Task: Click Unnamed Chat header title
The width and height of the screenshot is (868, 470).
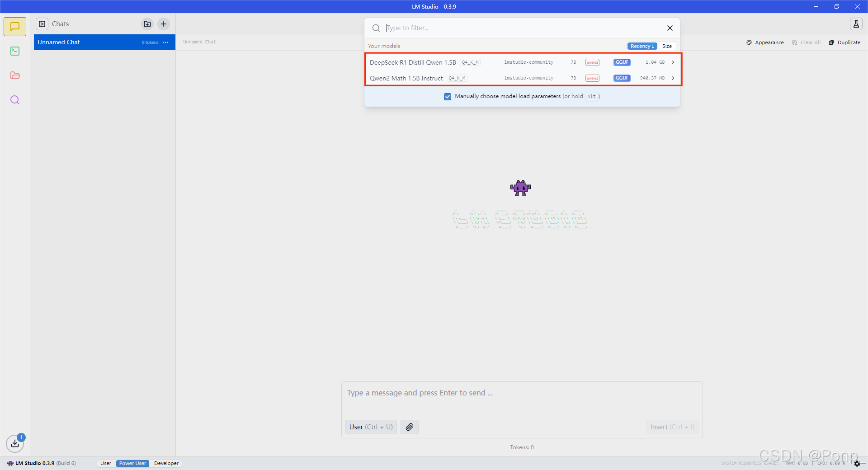Action: [x=199, y=42]
